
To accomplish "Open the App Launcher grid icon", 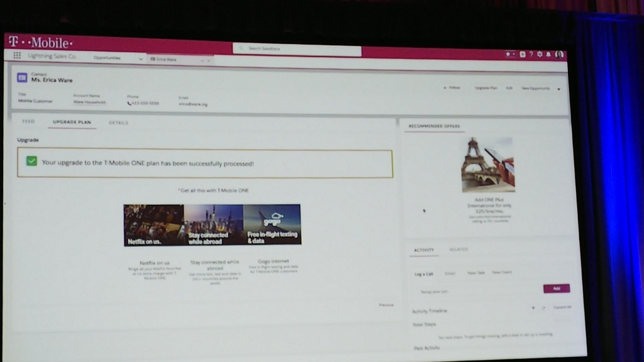I will [x=17, y=55].
